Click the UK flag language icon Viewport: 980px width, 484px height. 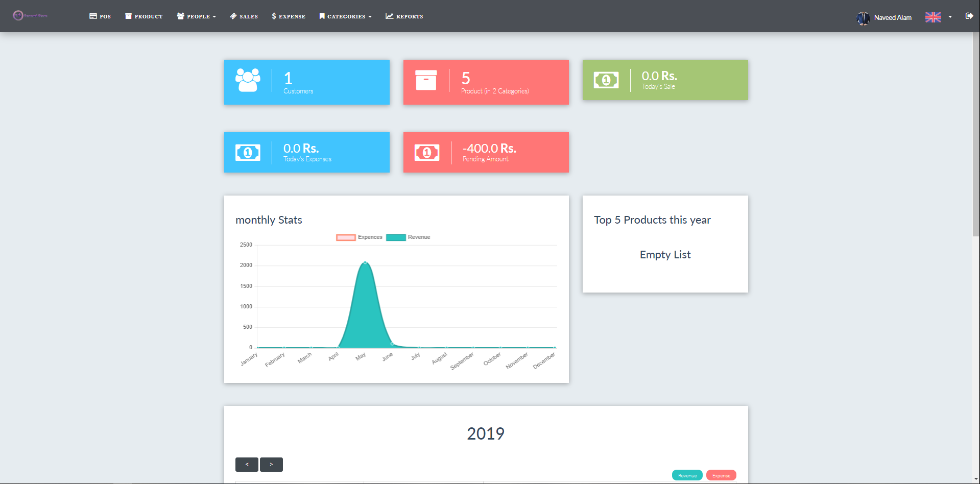click(933, 17)
